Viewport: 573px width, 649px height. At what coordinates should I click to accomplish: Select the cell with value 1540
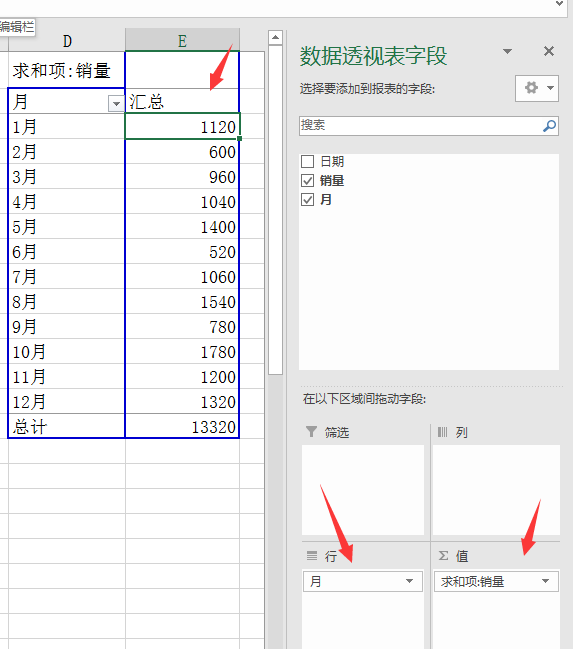pos(182,301)
